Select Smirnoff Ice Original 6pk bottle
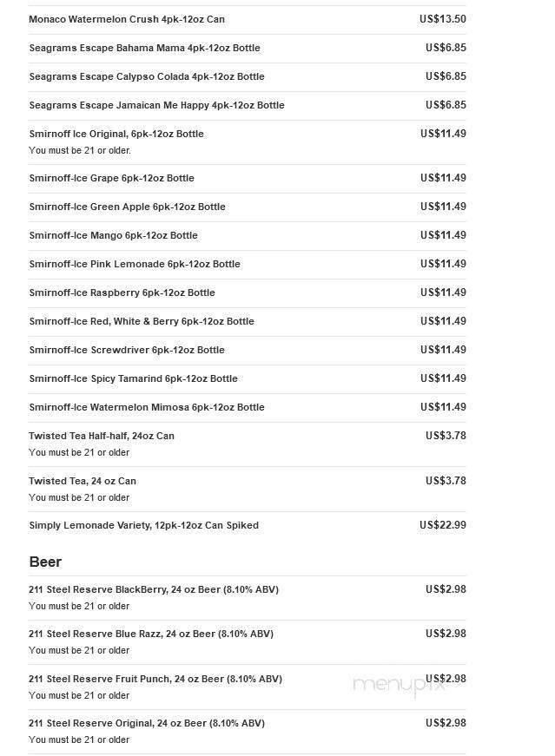 tap(116, 134)
